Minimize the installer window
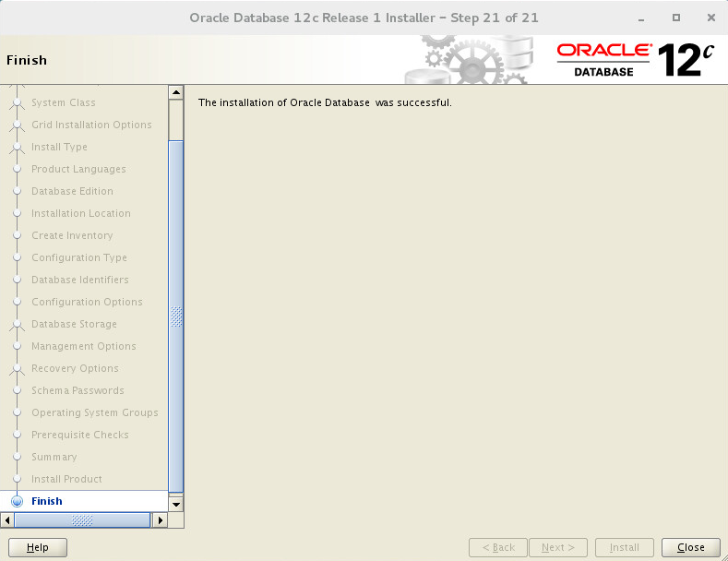This screenshot has width=728, height=561. point(641,18)
